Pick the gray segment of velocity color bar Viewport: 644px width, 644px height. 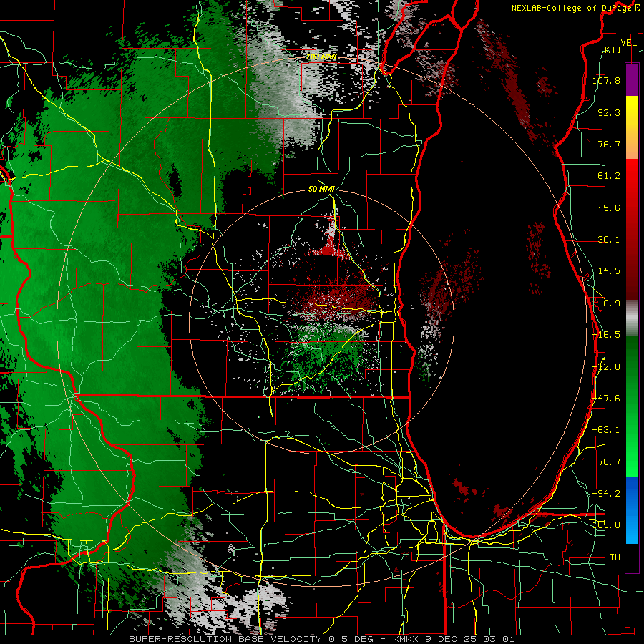point(632,318)
